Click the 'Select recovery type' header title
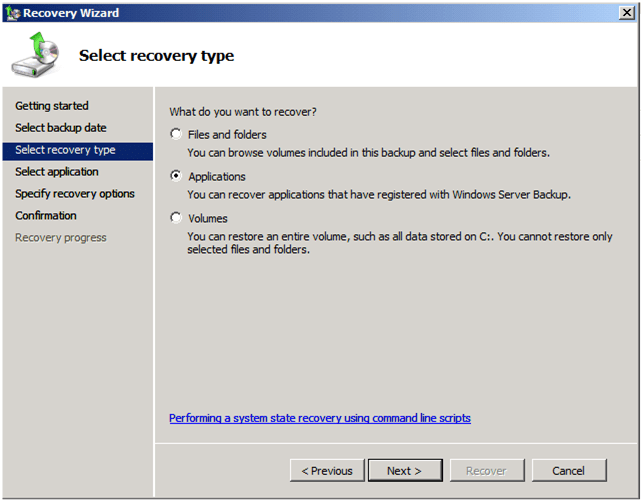Screen dimensions: 644x503 157,56
